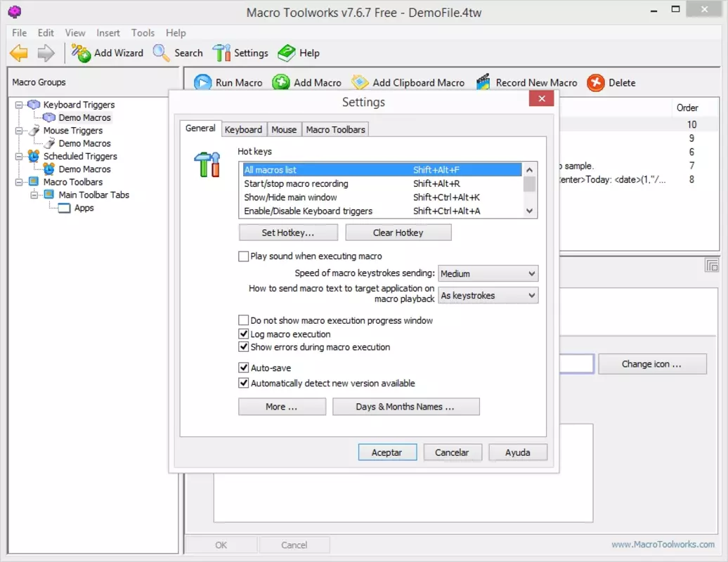Image resolution: width=728 pixels, height=562 pixels.
Task: Click the hot keys list scrollbar down arrow
Action: click(x=529, y=211)
